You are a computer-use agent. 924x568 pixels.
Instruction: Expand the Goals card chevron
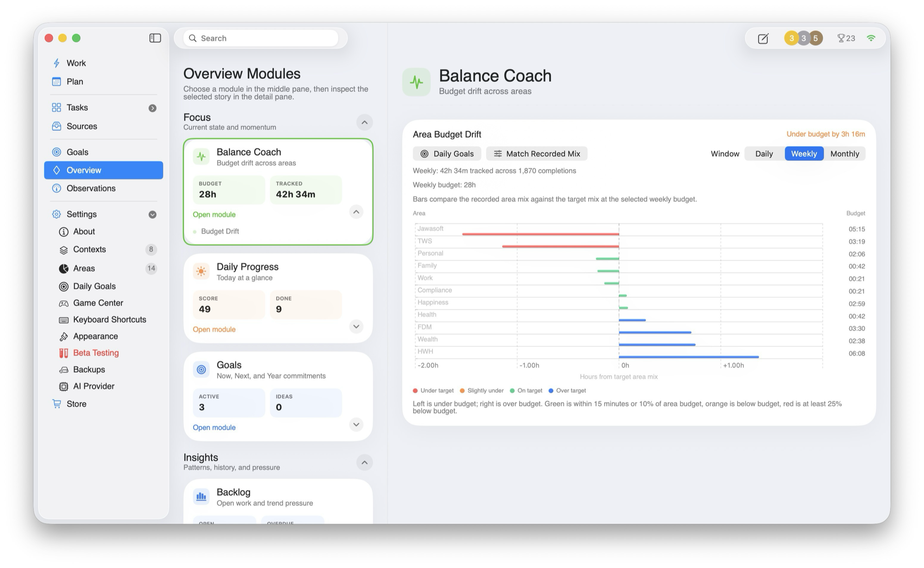356,424
